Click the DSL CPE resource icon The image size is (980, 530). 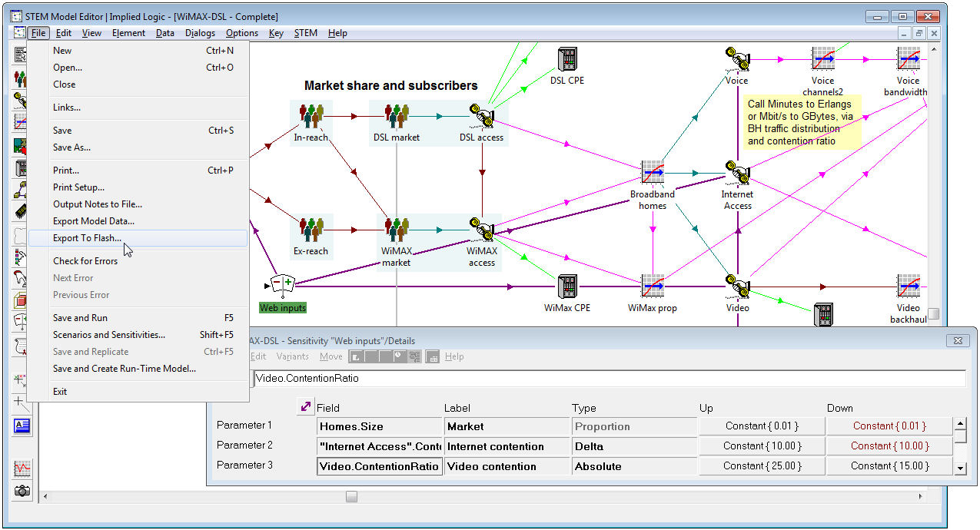tap(567, 59)
